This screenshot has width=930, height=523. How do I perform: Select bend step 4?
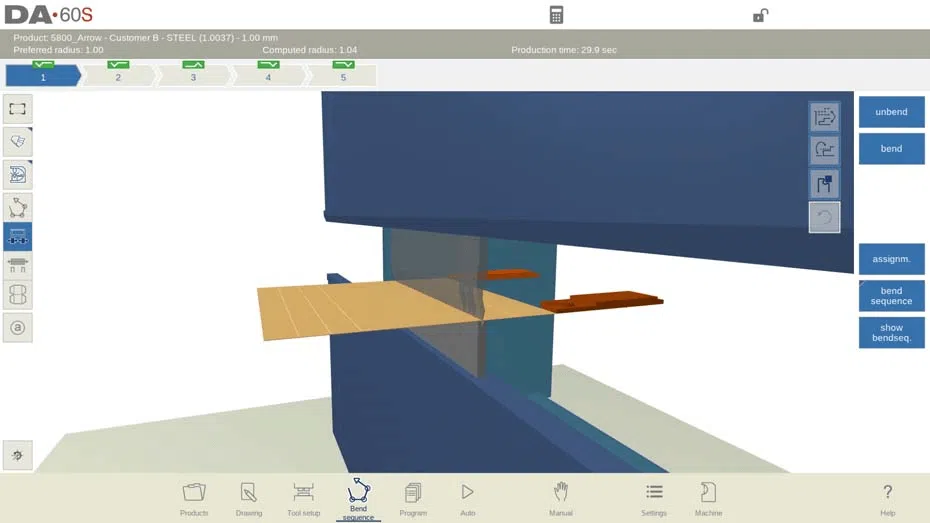(x=268, y=74)
